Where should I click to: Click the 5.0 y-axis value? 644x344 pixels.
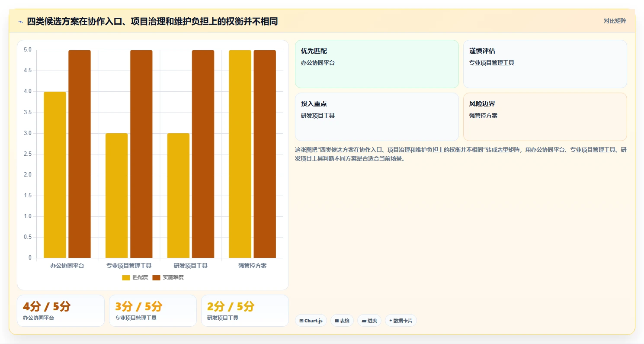click(28, 50)
